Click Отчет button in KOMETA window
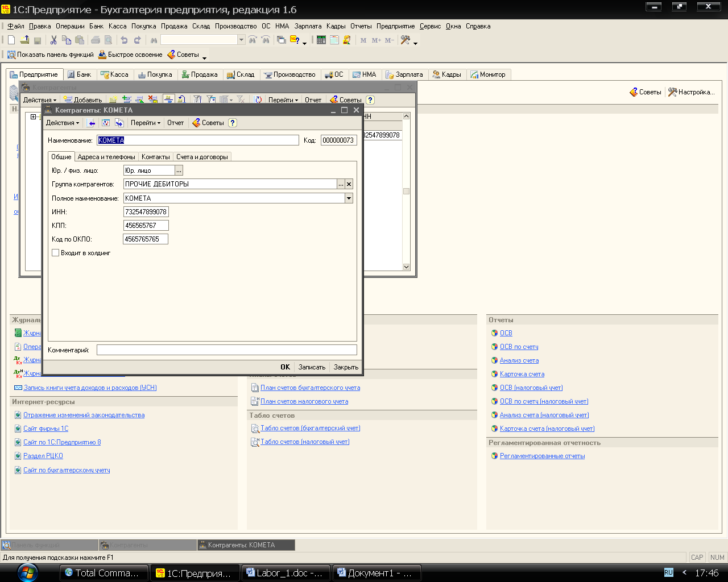 click(176, 123)
